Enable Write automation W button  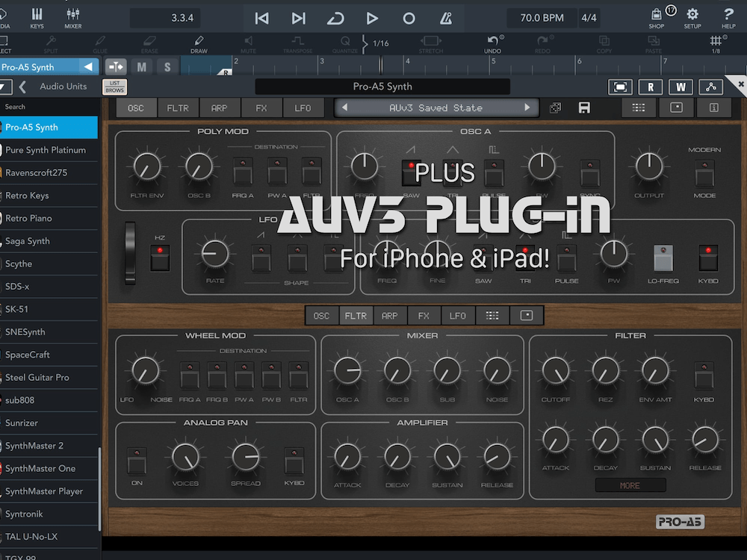(x=681, y=87)
